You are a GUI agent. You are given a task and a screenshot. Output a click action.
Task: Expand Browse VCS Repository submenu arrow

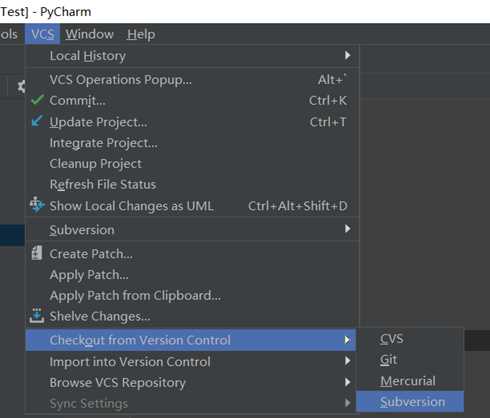pos(348,382)
